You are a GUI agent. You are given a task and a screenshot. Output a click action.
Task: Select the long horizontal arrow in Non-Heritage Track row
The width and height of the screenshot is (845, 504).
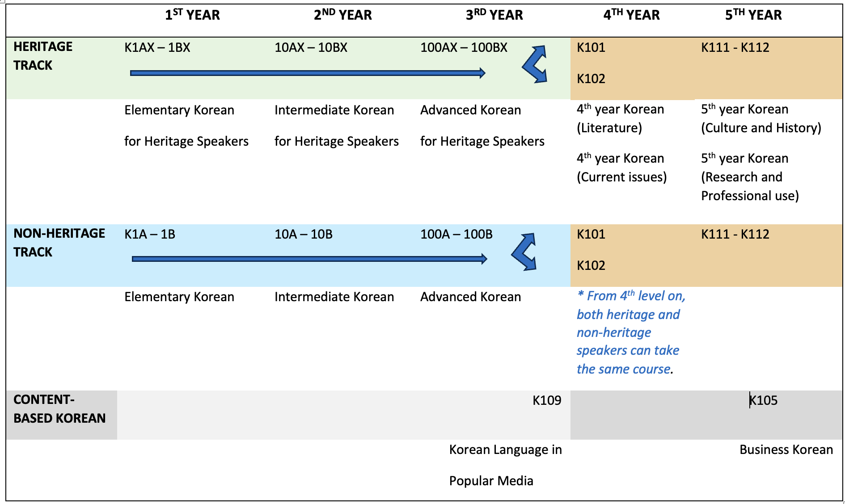(x=309, y=259)
